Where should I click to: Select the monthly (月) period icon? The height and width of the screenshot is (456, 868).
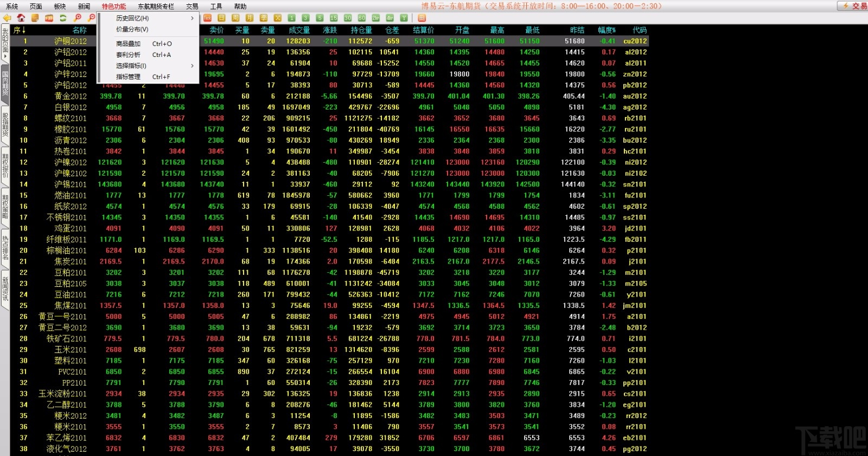point(250,18)
